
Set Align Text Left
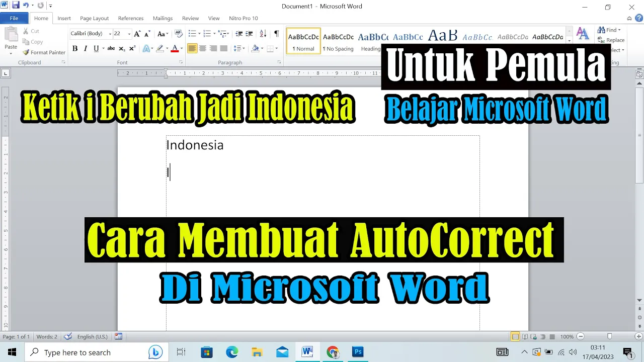click(x=192, y=48)
